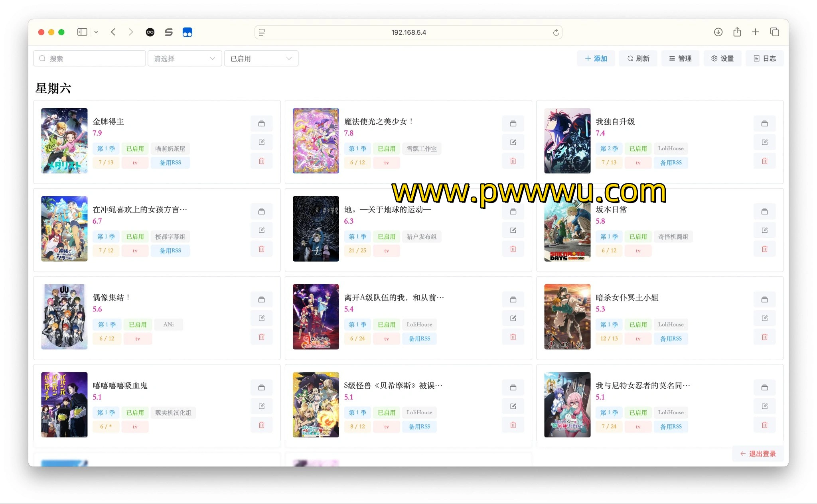817x504 pixels.
Task: Share the current page
Action: coord(737,32)
